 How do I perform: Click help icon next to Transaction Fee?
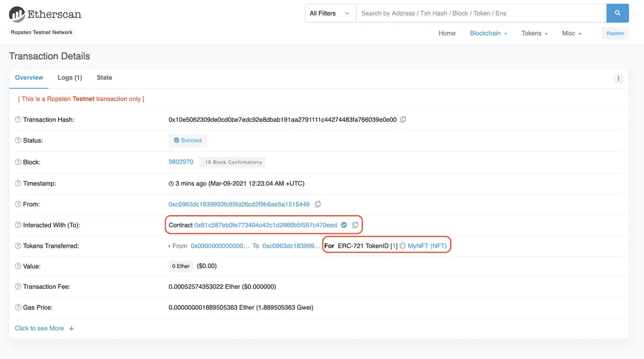18,287
